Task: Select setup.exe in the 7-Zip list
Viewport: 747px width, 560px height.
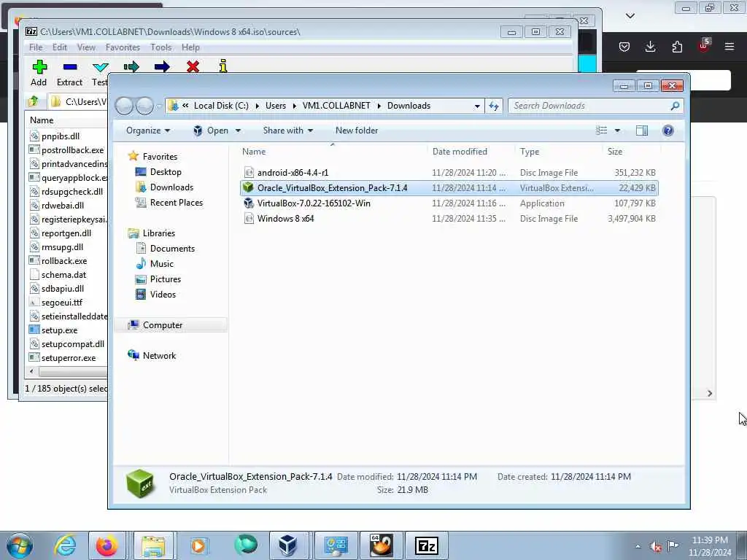Action: (59, 330)
